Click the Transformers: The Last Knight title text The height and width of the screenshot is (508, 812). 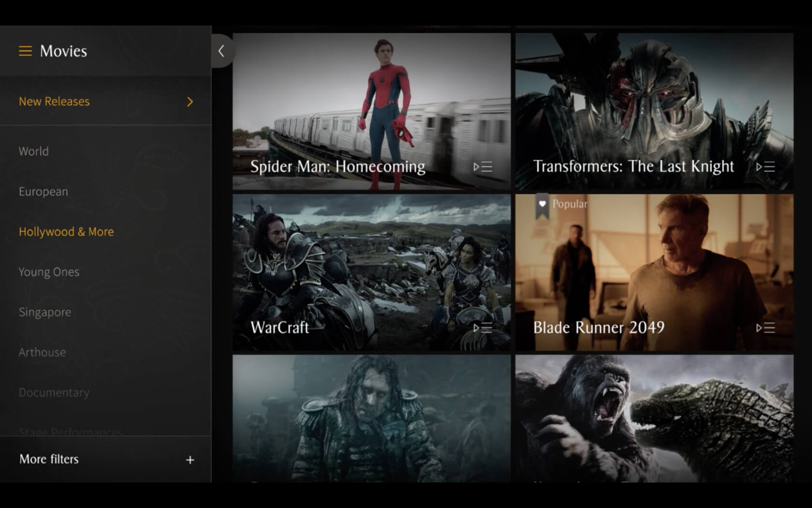pyautogui.click(x=633, y=166)
